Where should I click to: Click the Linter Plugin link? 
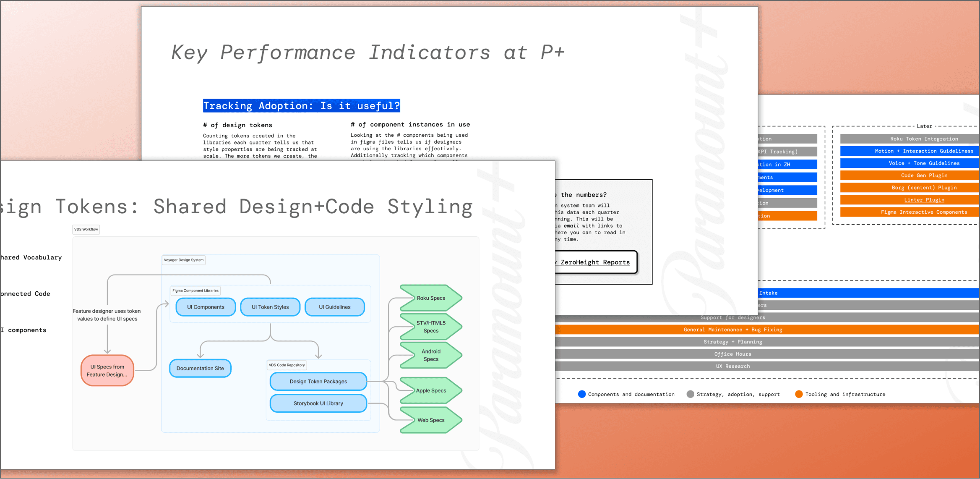tap(924, 200)
